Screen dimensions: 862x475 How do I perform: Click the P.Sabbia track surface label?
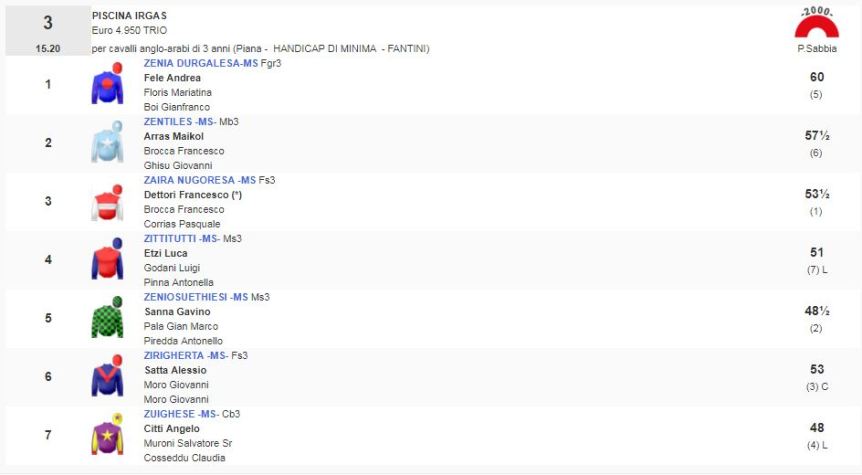coord(816,48)
